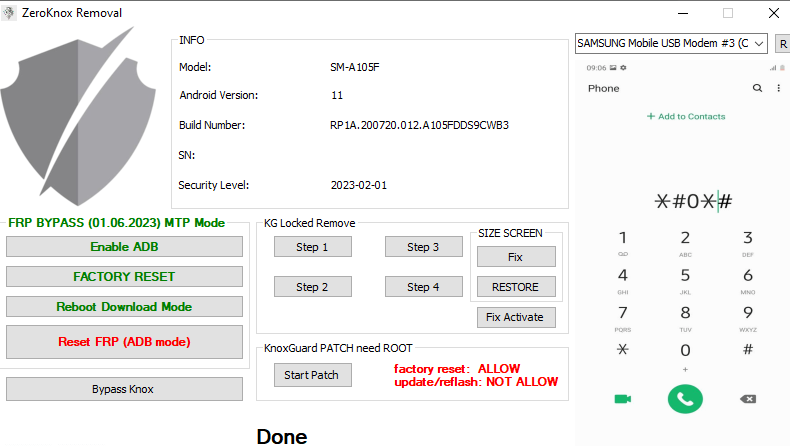Click the 'update/reflash: NOT ALLOW' text
Image resolution: width=790 pixels, height=446 pixels.
point(476,382)
